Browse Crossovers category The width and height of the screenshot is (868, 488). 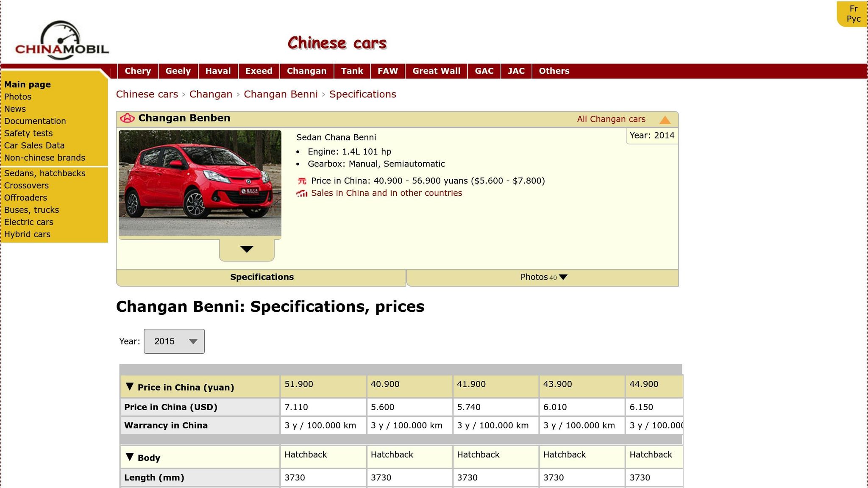26,186
